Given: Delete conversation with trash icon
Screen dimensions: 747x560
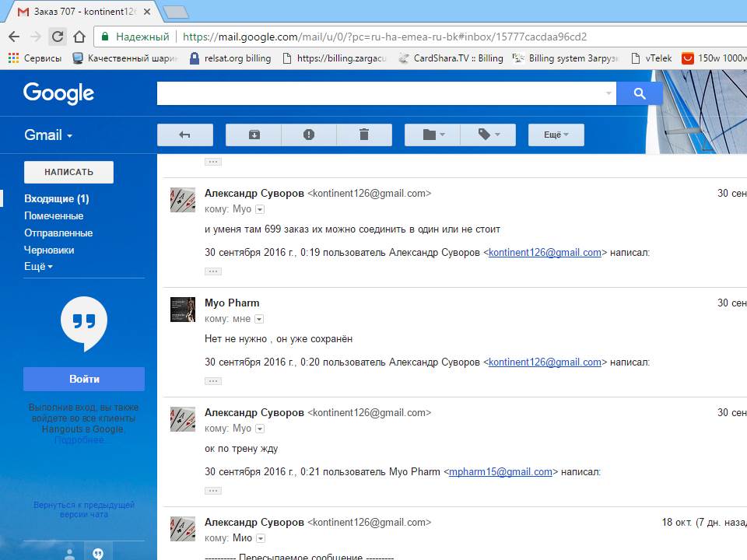Looking at the screenshot, I should 363,135.
